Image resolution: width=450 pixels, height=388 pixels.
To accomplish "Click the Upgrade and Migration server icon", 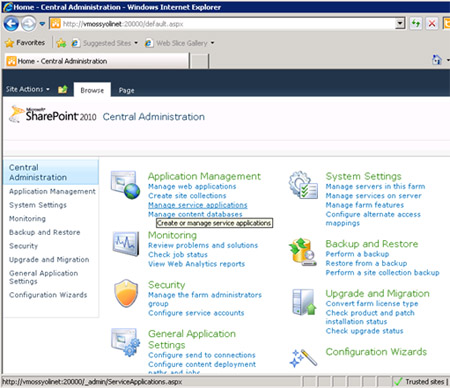I will click(x=304, y=302).
